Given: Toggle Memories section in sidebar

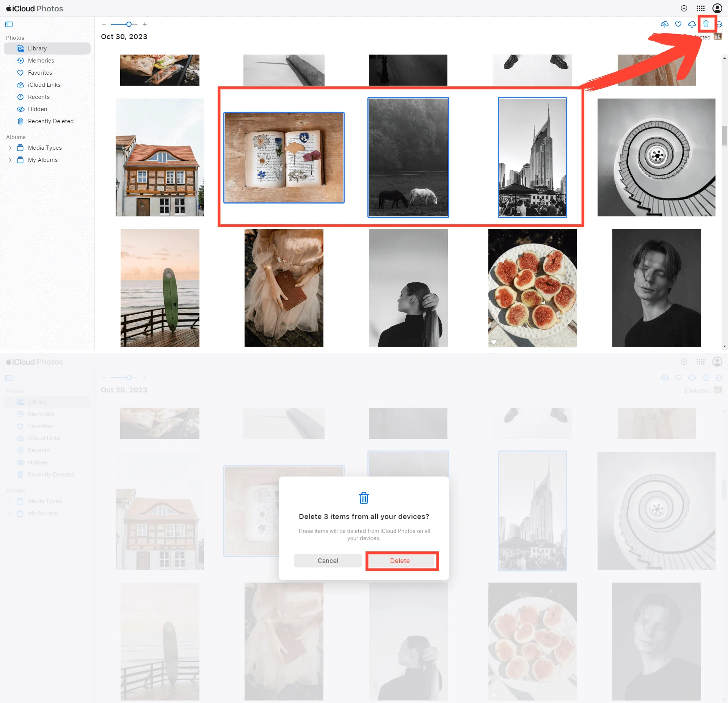Looking at the screenshot, I should tap(41, 60).
